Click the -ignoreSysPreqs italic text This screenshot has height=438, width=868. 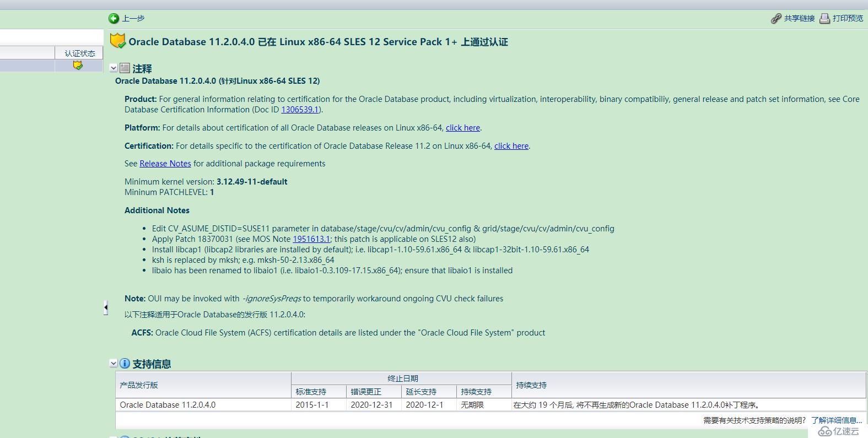tap(272, 299)
